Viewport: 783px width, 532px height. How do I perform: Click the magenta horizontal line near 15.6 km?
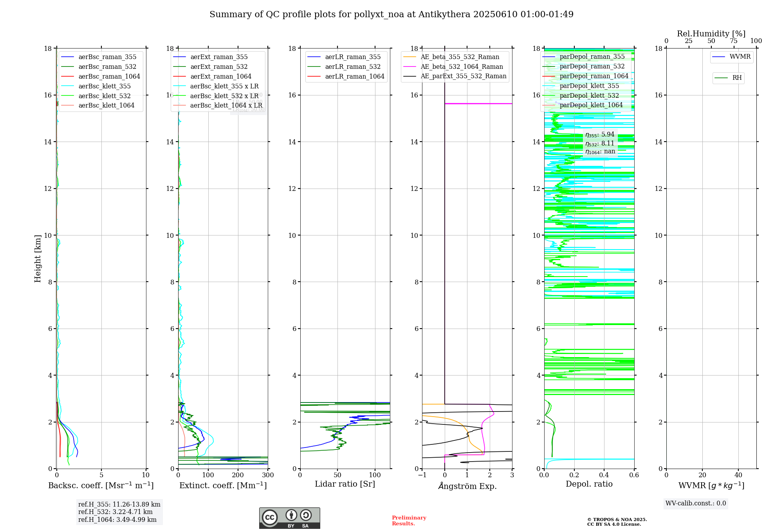pyautogui.click(x=478, y=104)
